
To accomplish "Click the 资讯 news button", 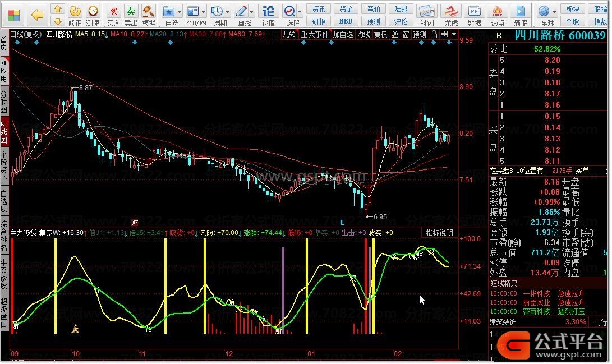I will coord(319,9).
